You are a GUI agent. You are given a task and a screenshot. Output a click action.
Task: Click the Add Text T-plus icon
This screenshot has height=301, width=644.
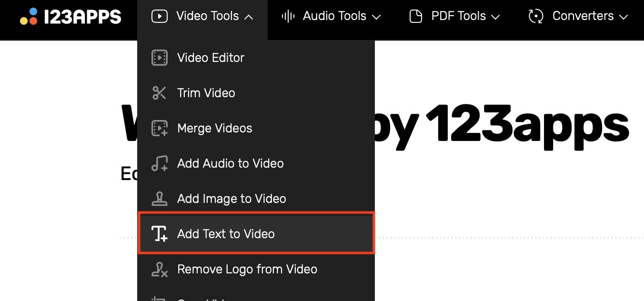click(159, 234)
